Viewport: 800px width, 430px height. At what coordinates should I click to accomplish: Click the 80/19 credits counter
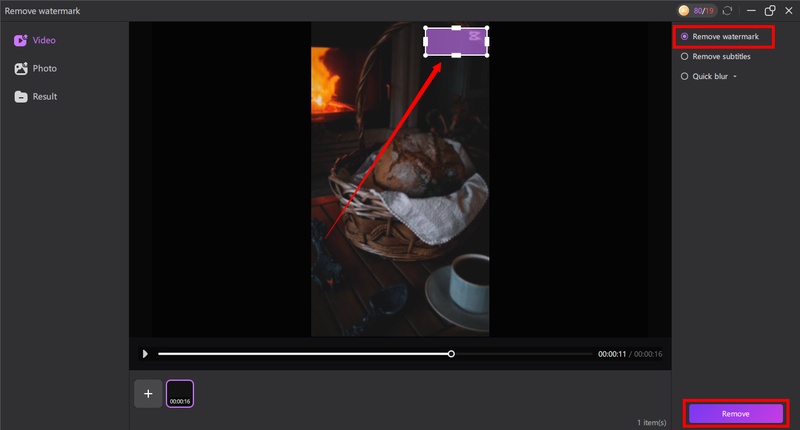click(704, 10)
